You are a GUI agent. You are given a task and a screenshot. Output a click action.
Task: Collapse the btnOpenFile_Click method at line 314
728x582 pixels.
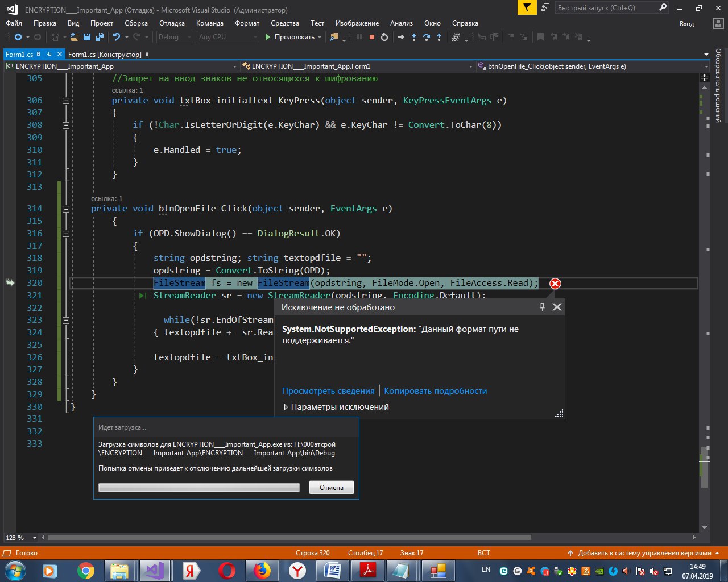coord(66,209)
